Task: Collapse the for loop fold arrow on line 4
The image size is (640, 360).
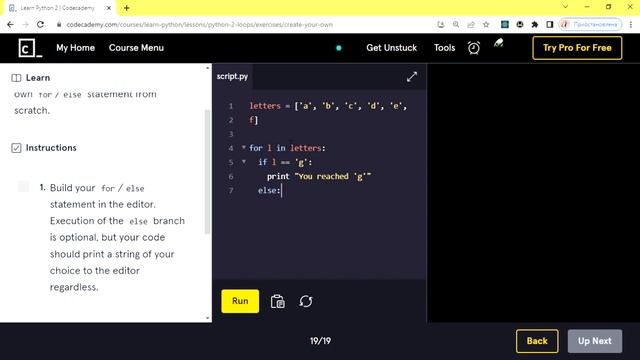Action: pyautogui.click(x=244, y=147)
